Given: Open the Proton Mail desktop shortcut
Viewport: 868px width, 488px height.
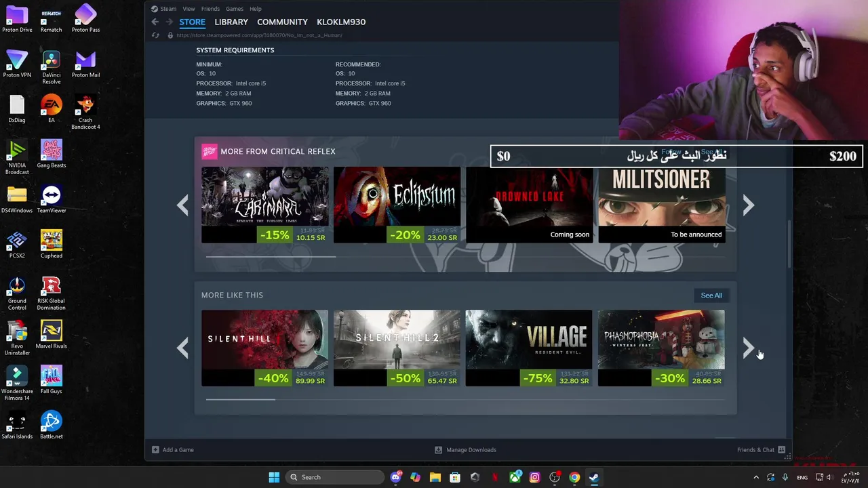Looking at the screenshot, I should (x=85, y=64).
